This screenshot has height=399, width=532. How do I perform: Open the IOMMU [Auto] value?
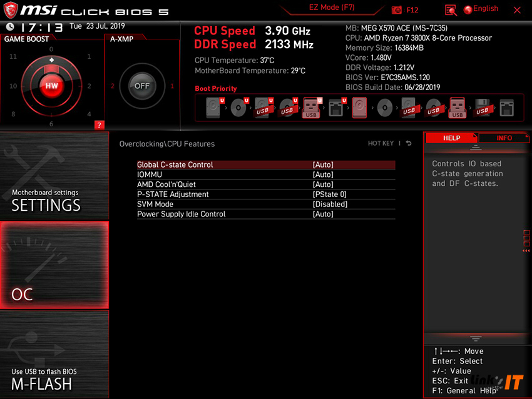tap(323, 174)
